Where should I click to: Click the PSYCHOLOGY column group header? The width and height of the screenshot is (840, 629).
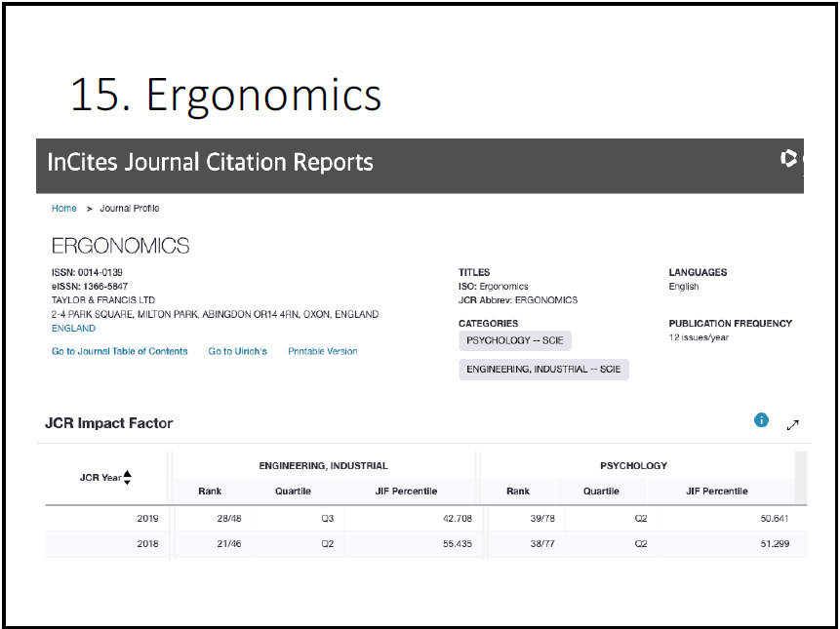(x=633, y=466)
